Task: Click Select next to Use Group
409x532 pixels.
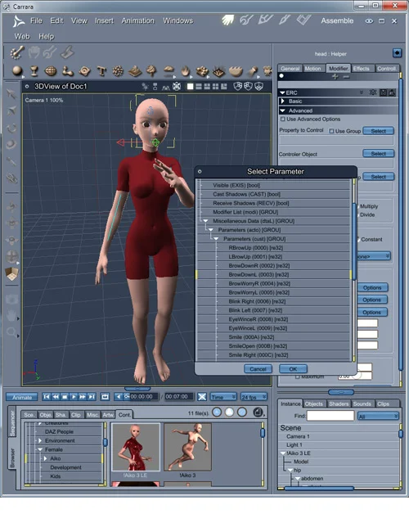Action: (x=378, y=131)
